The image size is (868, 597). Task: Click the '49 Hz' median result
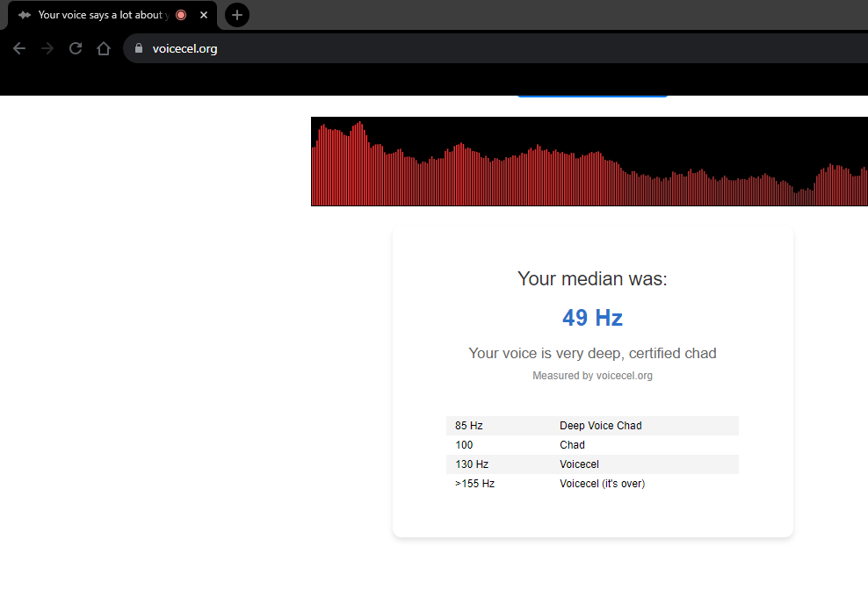pyautogui.click(x=592, y=317)
